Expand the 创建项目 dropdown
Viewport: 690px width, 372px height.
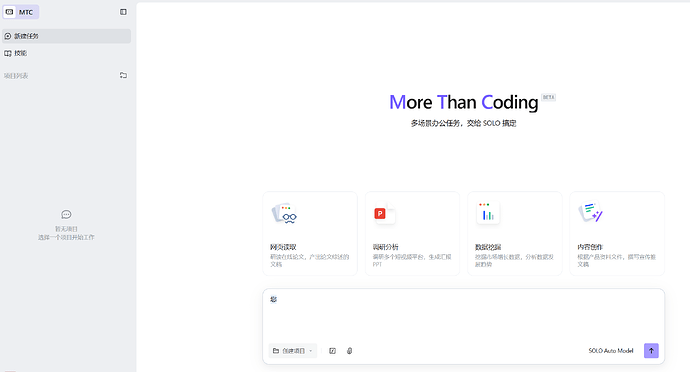(293, 351)
